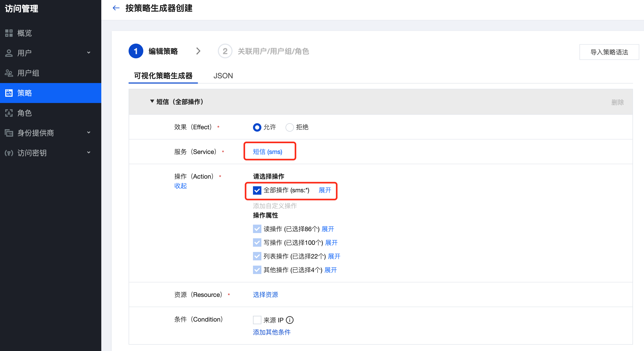Open Overview via the grid icon

tap(9, 33)
